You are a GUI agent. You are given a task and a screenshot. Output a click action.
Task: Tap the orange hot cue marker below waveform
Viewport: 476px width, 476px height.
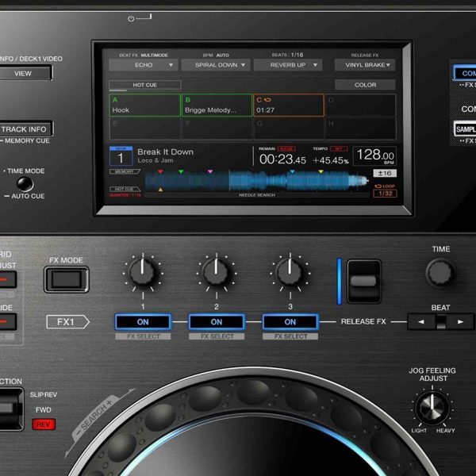pyautogui.click(x=160, y=190)
